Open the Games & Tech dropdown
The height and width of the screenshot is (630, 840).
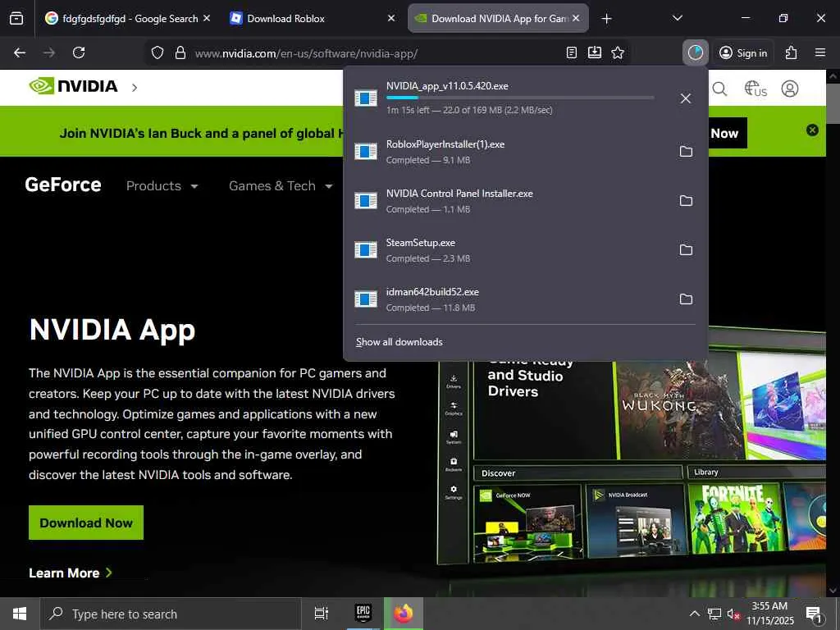pyautogui.click(x=281, y=186)
